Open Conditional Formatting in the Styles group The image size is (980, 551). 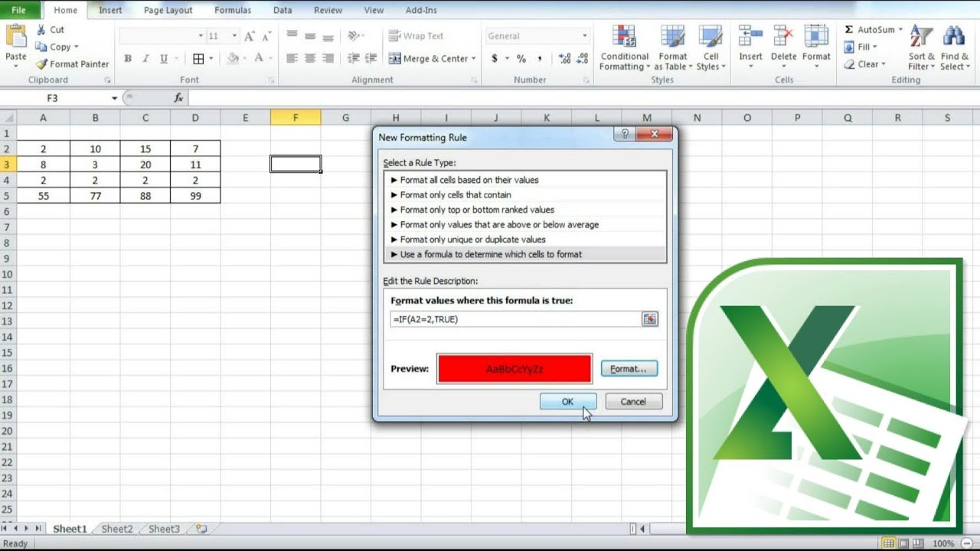(625, 48)
